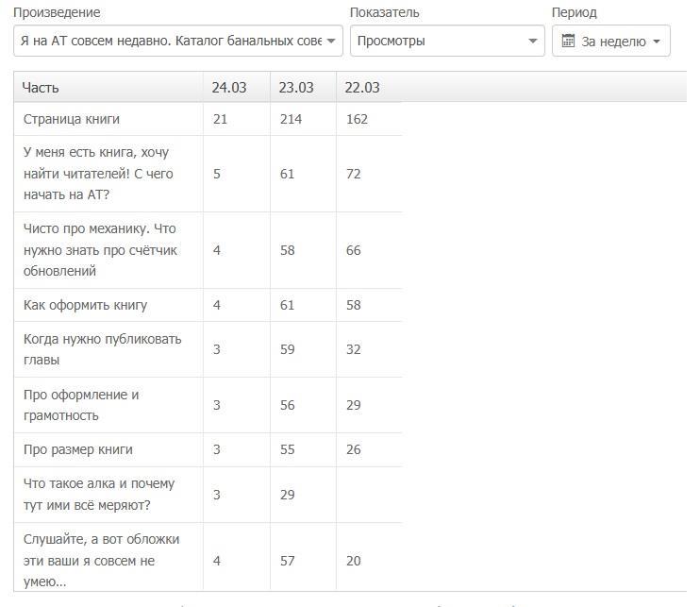Open the За неделю period dropdown
The width and height of the screenshot is (700, 607).
pyautogui.click(x=611, y=42)
